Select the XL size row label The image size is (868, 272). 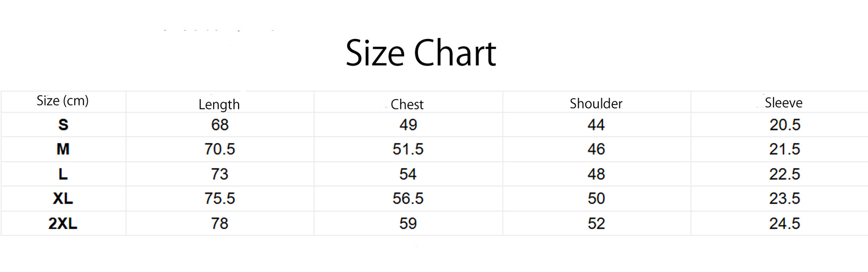click(x=63, y=198)
